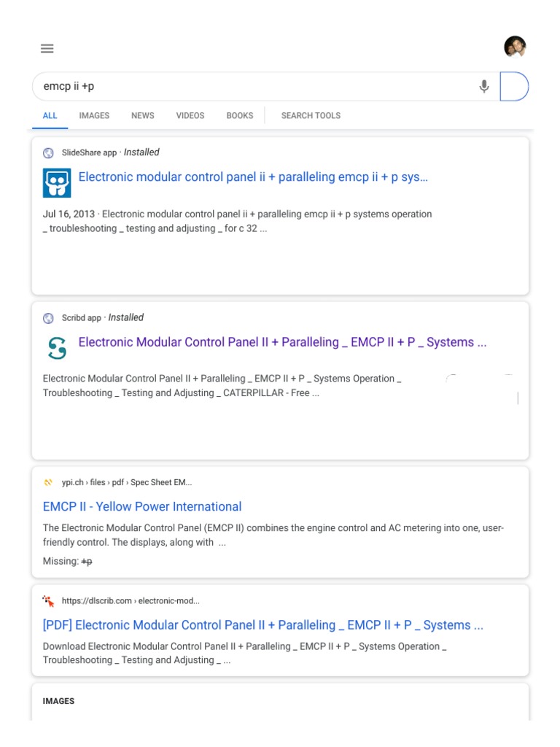The image size is (560, 747).
Task: Expand the Search Tools options
Action: tap(311, 116)
